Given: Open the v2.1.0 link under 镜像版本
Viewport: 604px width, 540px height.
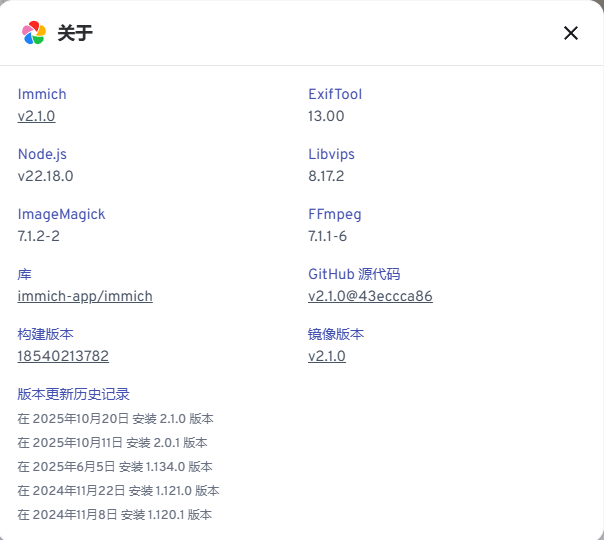Looking at the screenshot, I should [326, 356].
